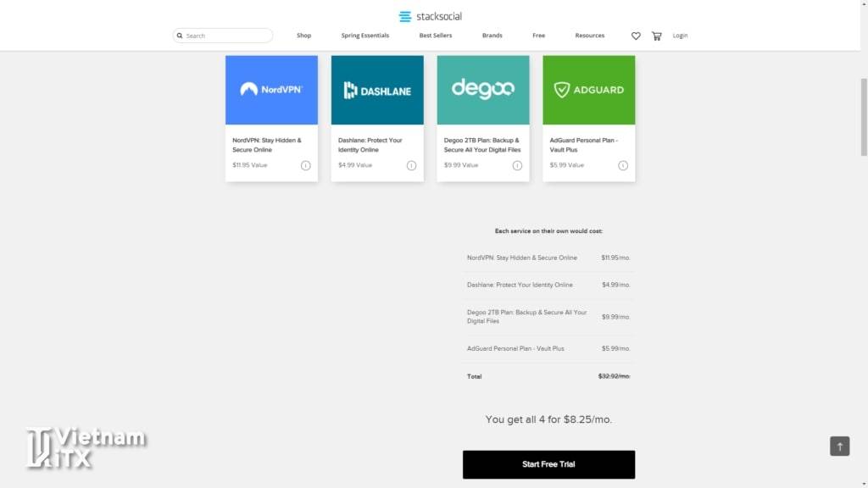Open the Spring Essentials menu
The image size is (868, 488).
coord(365,36)
